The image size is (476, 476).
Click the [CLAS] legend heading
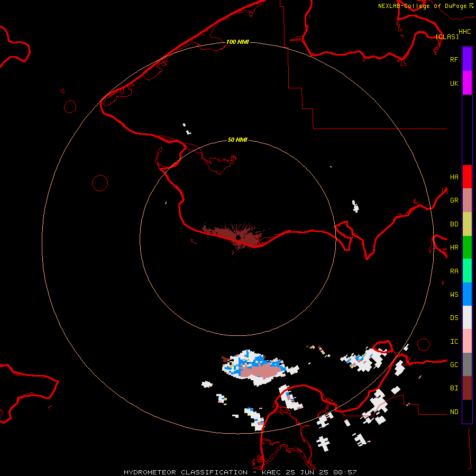(x=447, y=36)
